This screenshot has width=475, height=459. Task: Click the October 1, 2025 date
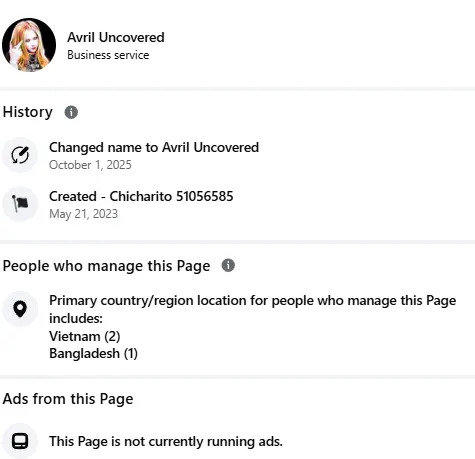90,165
